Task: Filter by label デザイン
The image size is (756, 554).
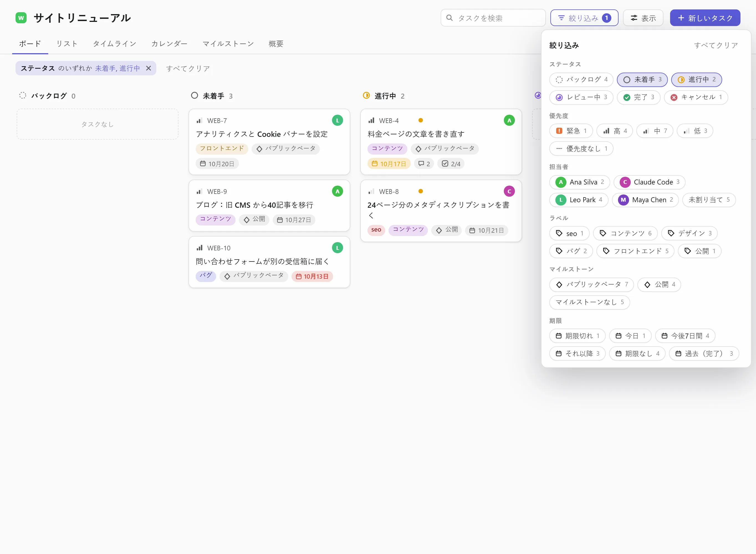Action: point(689,234)
